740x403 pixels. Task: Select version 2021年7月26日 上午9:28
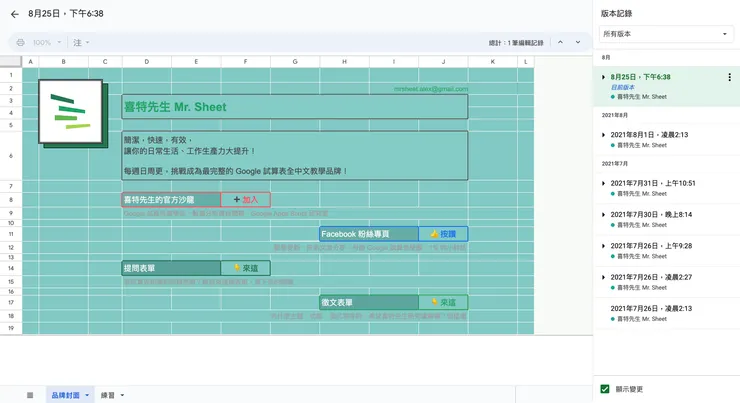pyautogui.click(x=666, y=251)
